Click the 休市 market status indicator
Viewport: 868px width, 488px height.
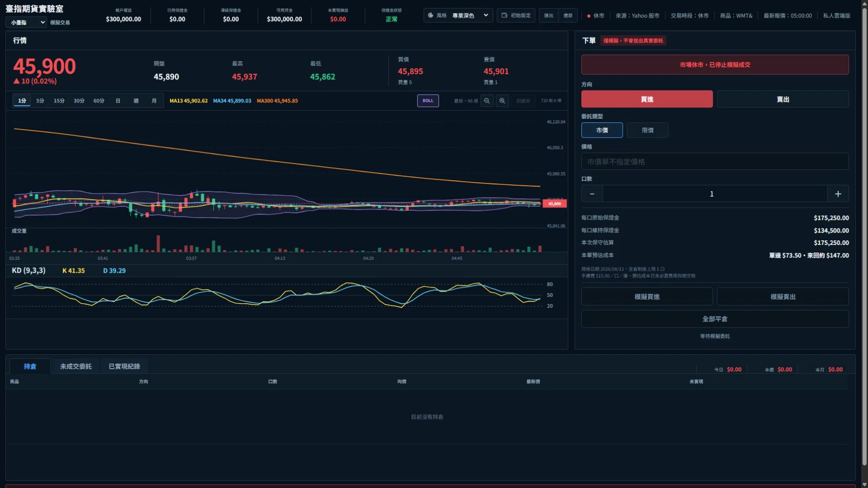(x=596, y=15)
